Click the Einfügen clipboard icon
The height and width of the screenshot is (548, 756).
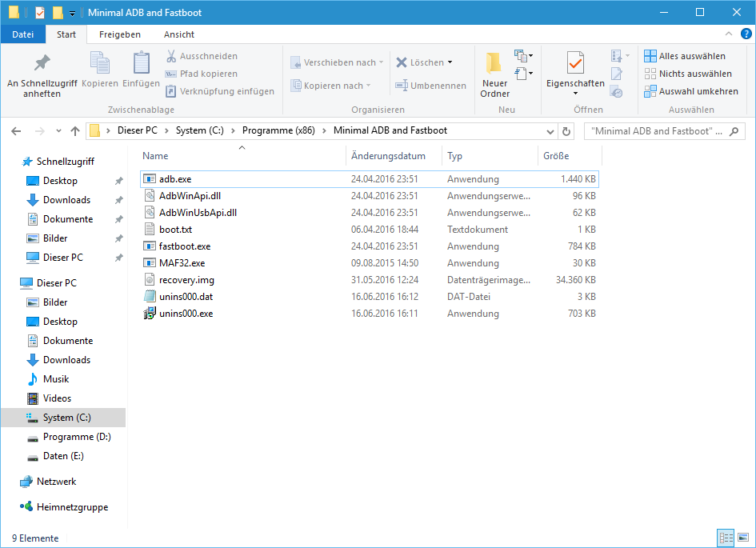pyautogui.click(x=142, y=62)
